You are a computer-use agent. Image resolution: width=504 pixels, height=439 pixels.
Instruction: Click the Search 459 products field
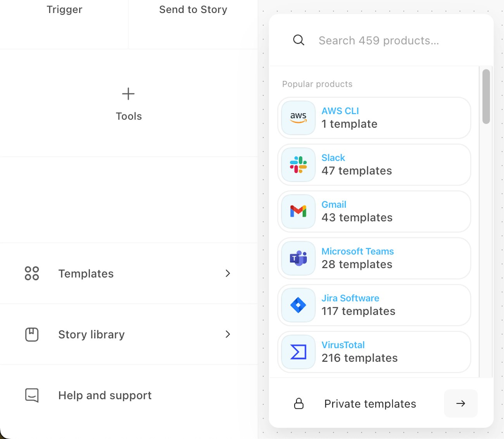pyautogui.click(x=379, y=41)
